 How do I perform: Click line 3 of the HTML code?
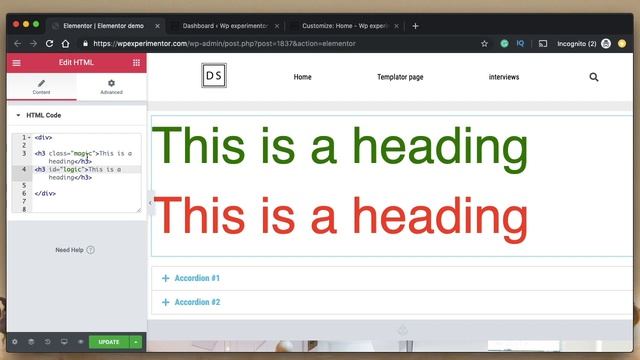(x=83, y=158)
